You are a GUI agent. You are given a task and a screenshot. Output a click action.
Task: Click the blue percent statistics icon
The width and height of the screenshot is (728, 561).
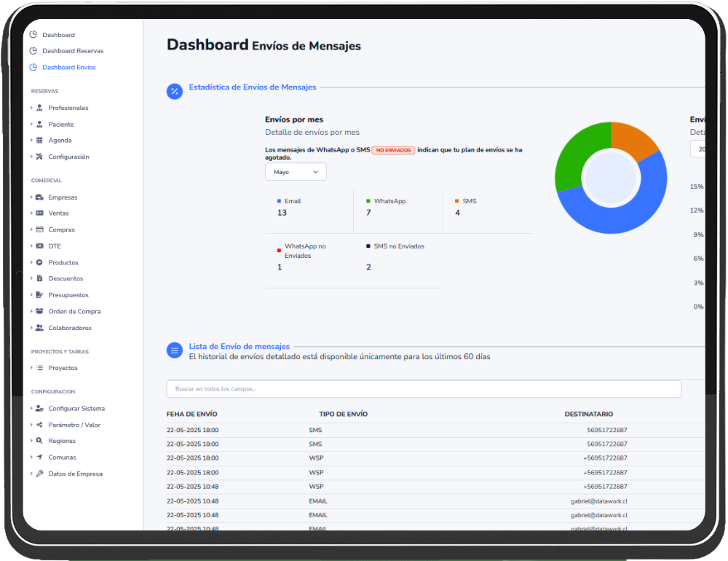175,91
